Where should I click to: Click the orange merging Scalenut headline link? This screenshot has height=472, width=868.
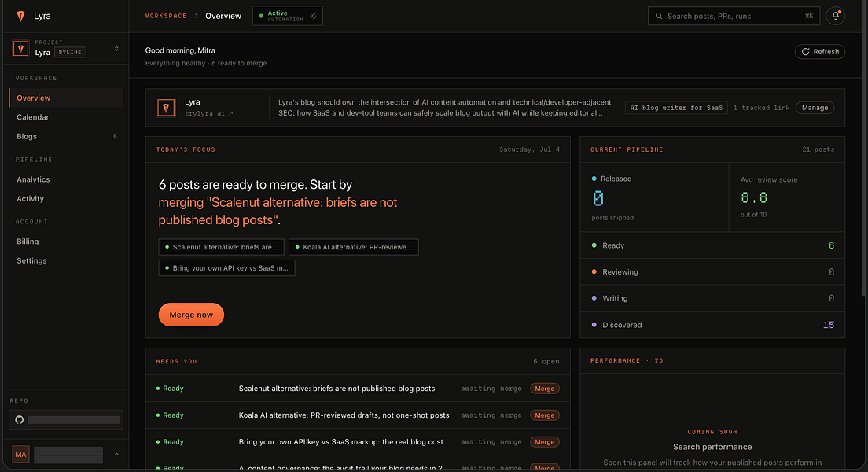coord(278,211)
